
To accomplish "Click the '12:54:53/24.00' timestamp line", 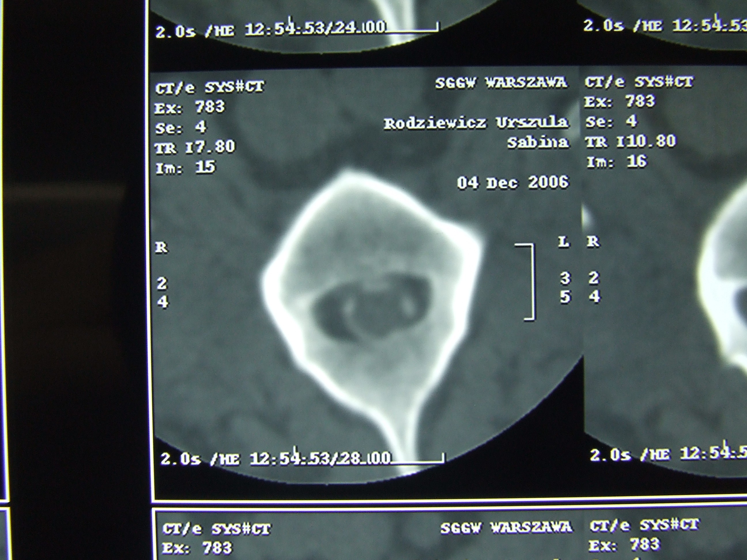I will [x=315, y=28].
